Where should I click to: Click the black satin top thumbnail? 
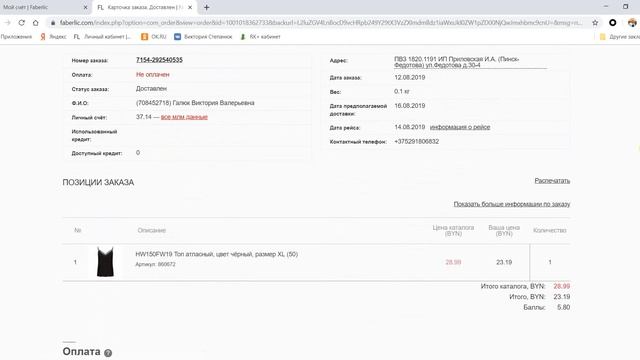[105, 262]
